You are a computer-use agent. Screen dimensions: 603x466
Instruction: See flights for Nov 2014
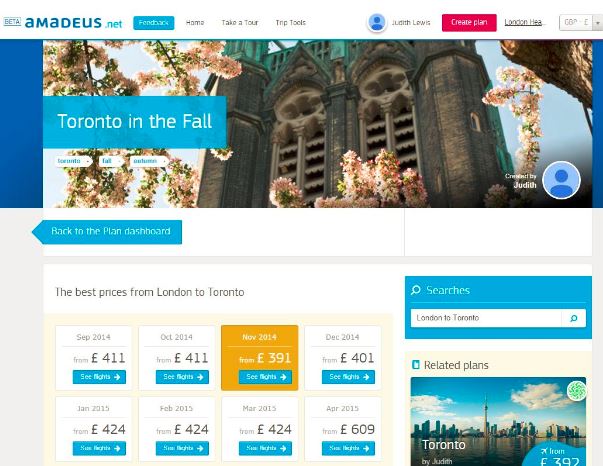(x=265, y=377)
